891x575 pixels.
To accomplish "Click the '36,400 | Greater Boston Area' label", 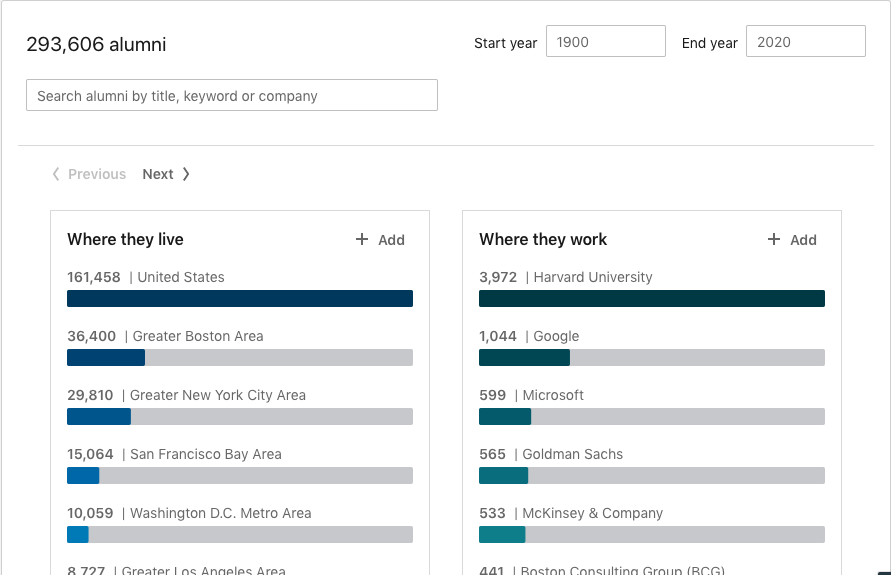I will pyautogui.click(x=165, y=336).
